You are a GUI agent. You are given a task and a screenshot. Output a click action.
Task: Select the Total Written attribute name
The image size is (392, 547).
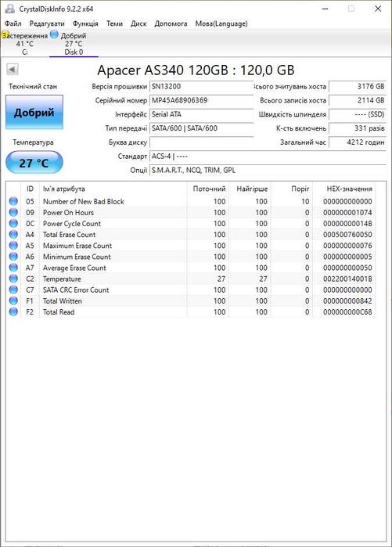tap(63, 300)
